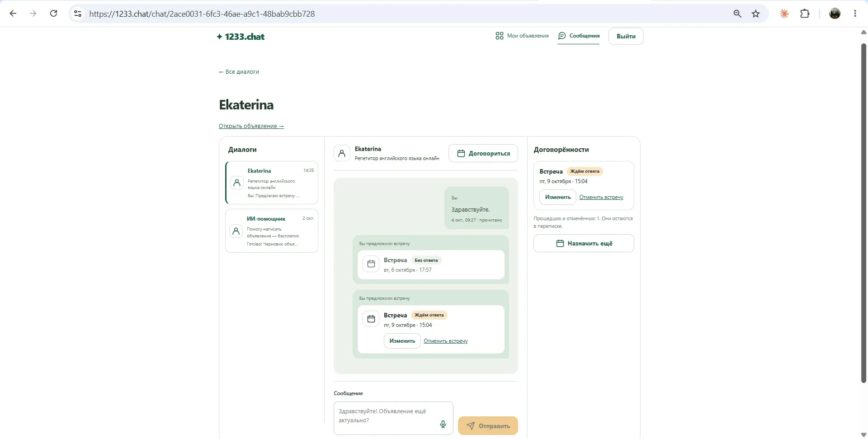Click the calendar icon of the 6 октября meeting
Viewport: 868px width, 439px height.
pyautogui.click(x=371, y=264)
